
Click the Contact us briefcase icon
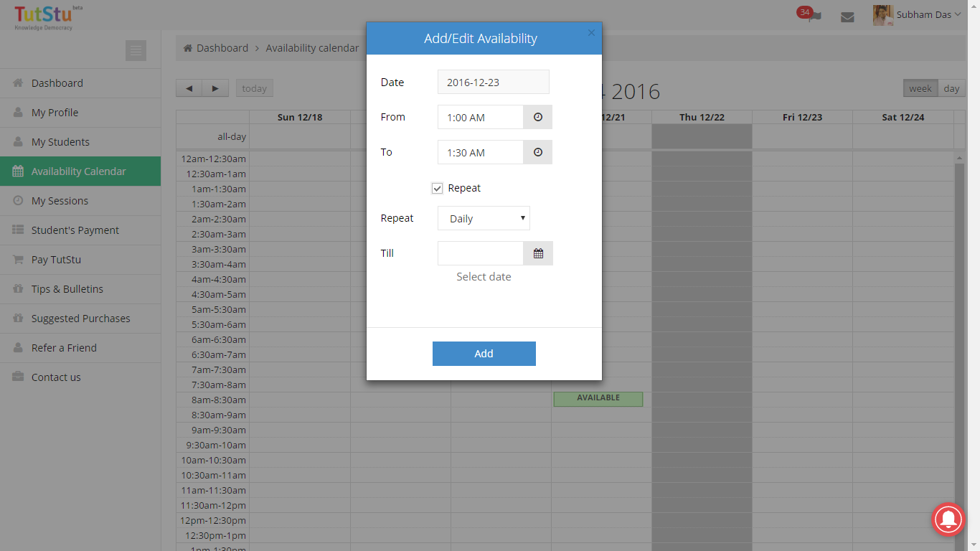coord(18,377)
